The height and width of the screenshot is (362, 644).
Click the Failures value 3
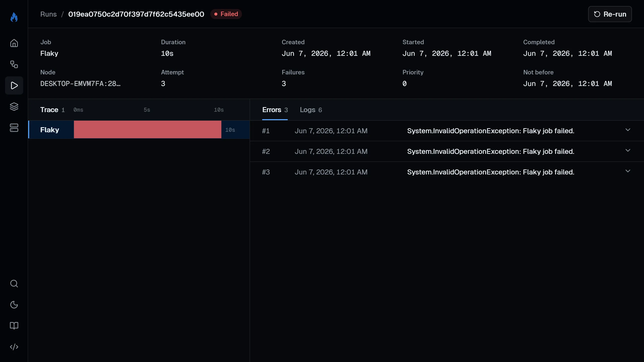tap(284, 84)
